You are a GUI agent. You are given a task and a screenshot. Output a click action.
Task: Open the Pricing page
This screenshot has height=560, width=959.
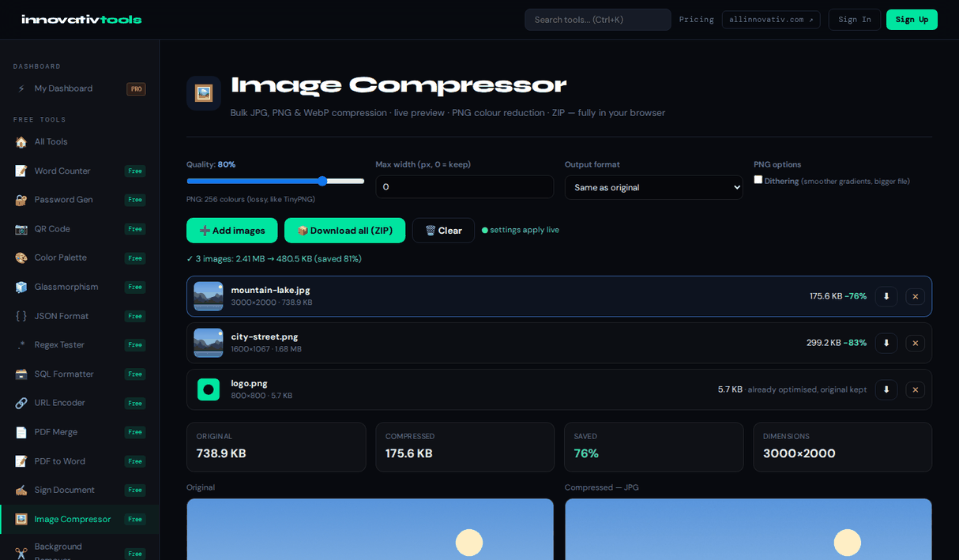[697, 20]
